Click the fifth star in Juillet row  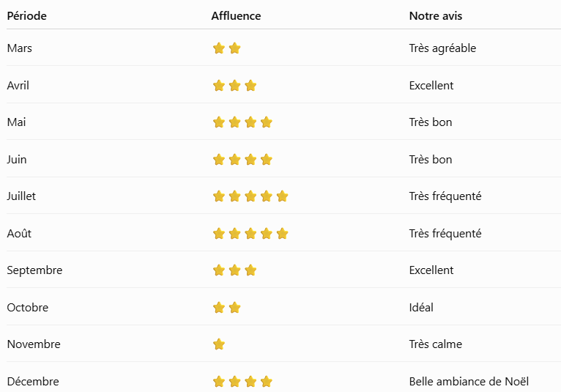tap(282, 196)
